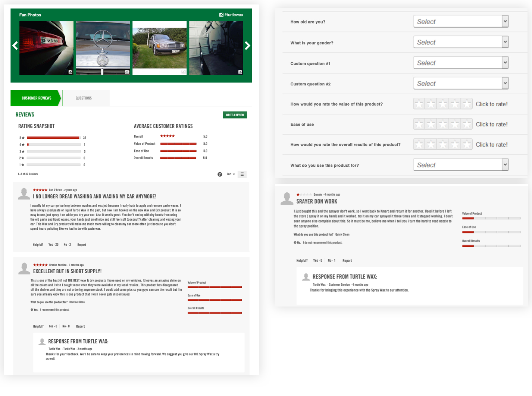Click the #turtlewax Instagram icon
Screen dimensions: 532x396
(x=221, y=15)
